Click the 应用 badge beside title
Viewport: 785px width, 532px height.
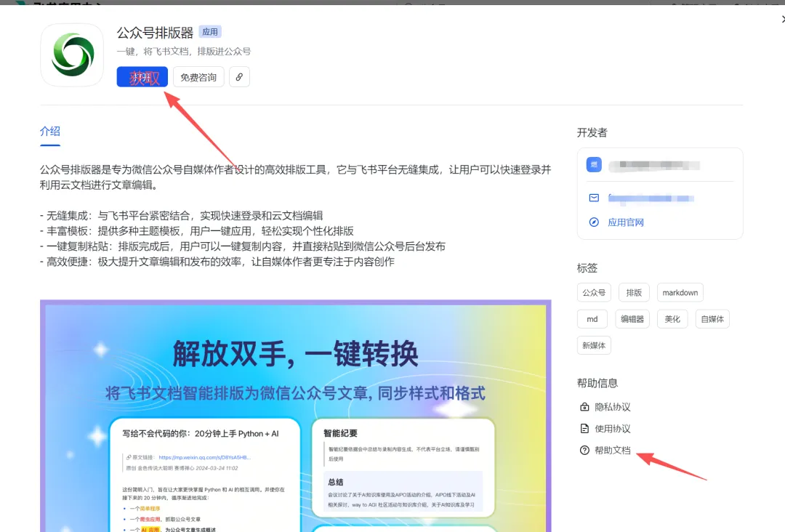[210, 32]
